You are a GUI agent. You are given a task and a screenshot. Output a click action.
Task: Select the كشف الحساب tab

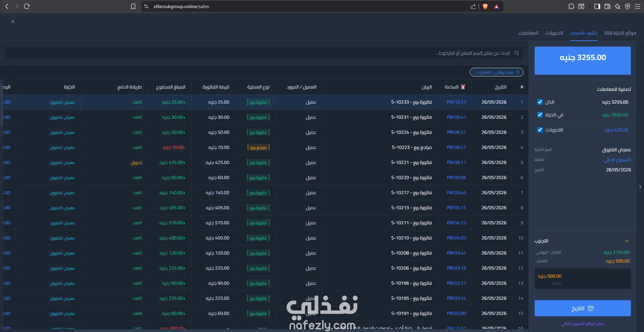(584, 33)
